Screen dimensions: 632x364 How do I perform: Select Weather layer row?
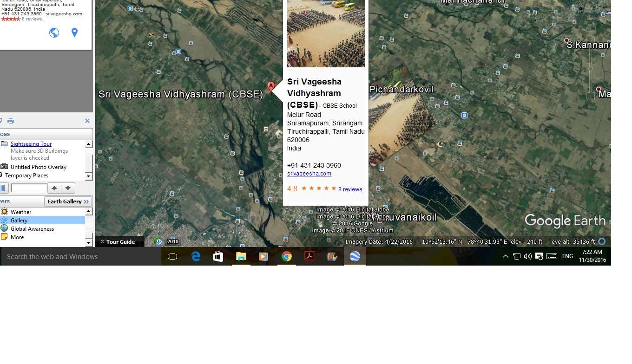pos(21,212)
